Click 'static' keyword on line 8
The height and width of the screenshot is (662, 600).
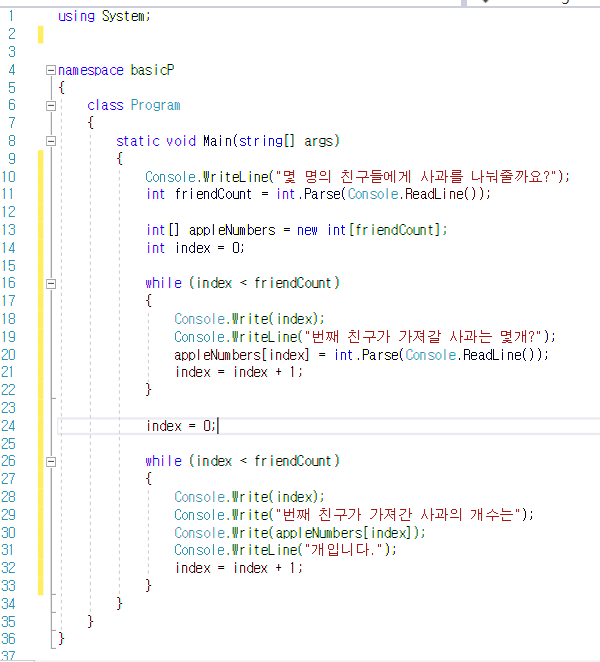pos(138,141)
